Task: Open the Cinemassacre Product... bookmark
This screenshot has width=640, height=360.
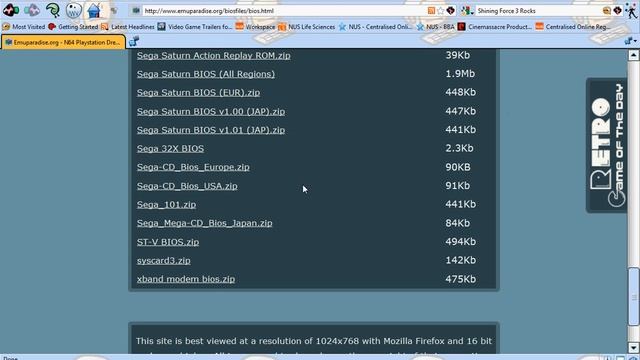Action: [495, 27]
